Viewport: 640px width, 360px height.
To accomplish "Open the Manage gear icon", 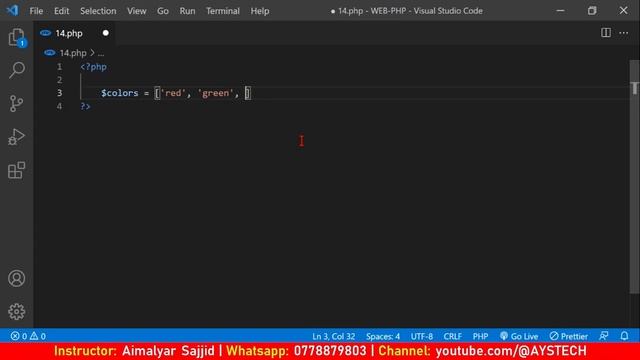I will coord(16,311).
